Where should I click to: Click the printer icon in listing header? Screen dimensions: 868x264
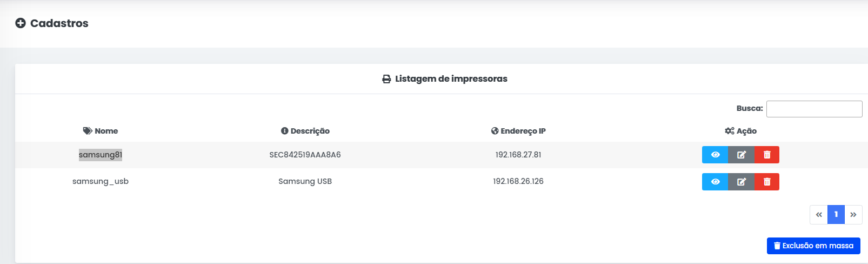(x=386, y=79)
